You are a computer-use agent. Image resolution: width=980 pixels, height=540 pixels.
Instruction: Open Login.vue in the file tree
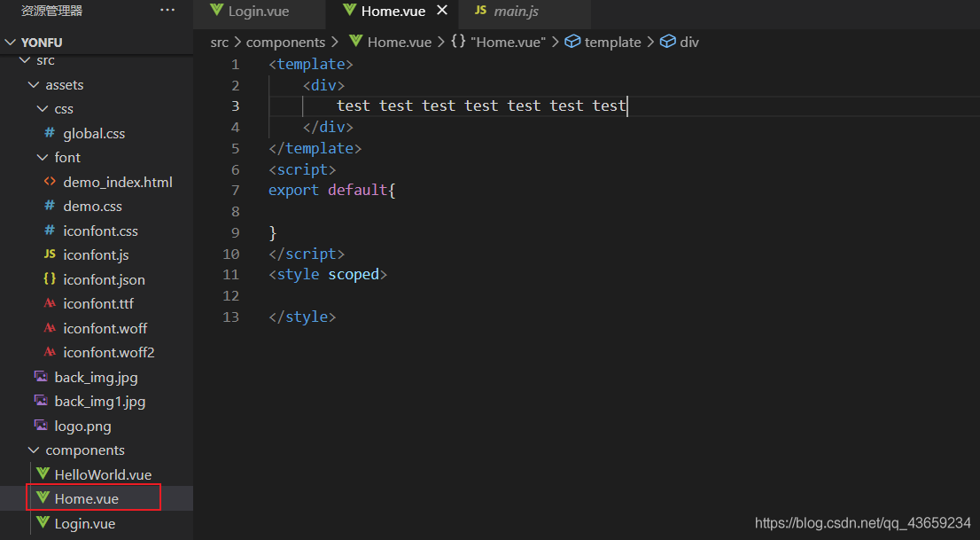click(x=85, y=523)
